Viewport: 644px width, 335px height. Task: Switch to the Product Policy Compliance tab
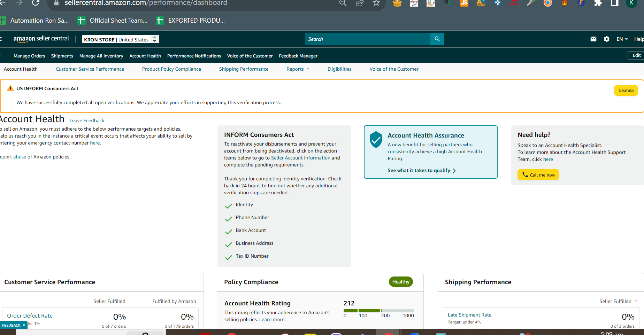point(171,69)
